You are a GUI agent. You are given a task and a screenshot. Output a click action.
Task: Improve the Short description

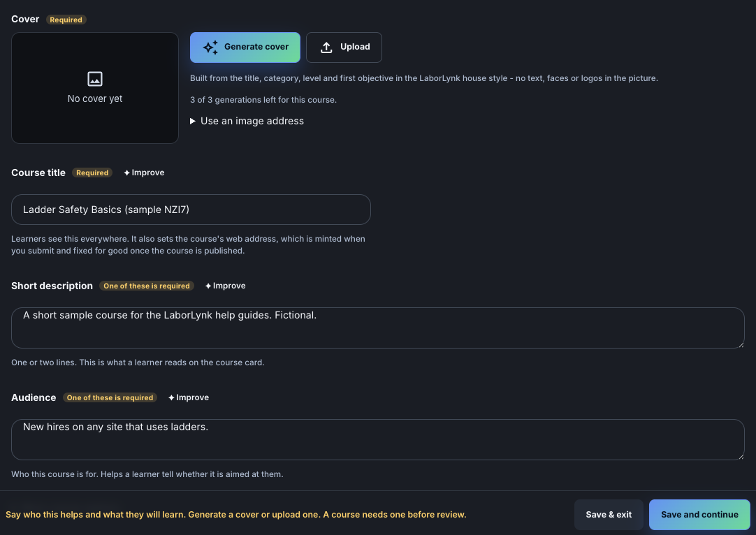point(225,286)
